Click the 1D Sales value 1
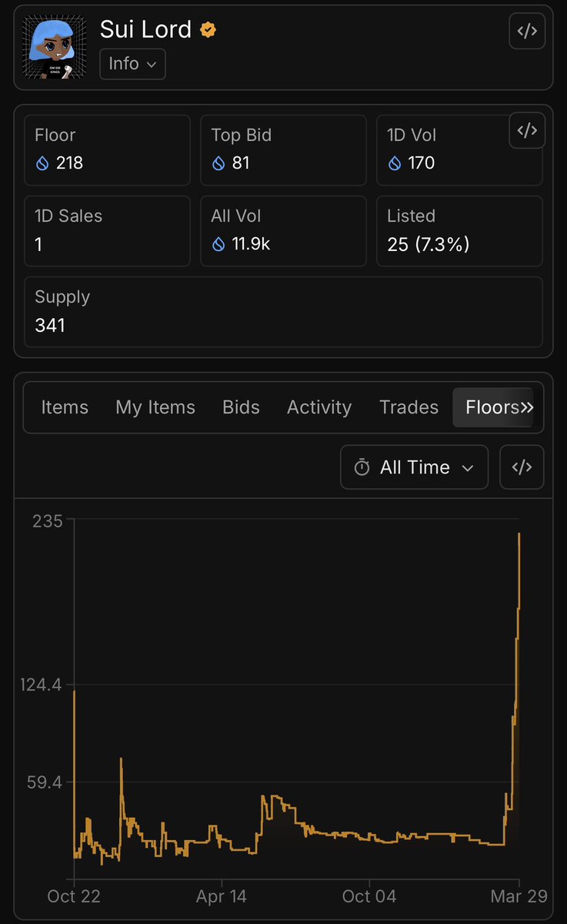 tap(39, 244)
